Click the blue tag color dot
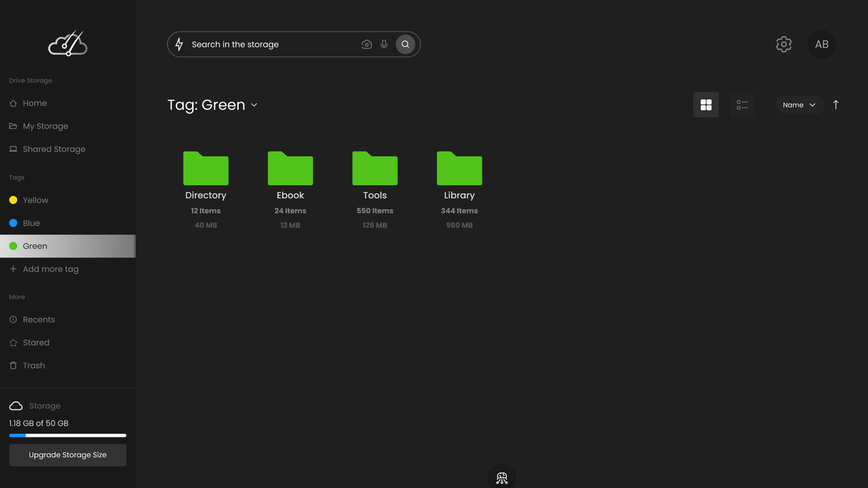This screenshot has width=868, height=488. (x=13, y=223)
